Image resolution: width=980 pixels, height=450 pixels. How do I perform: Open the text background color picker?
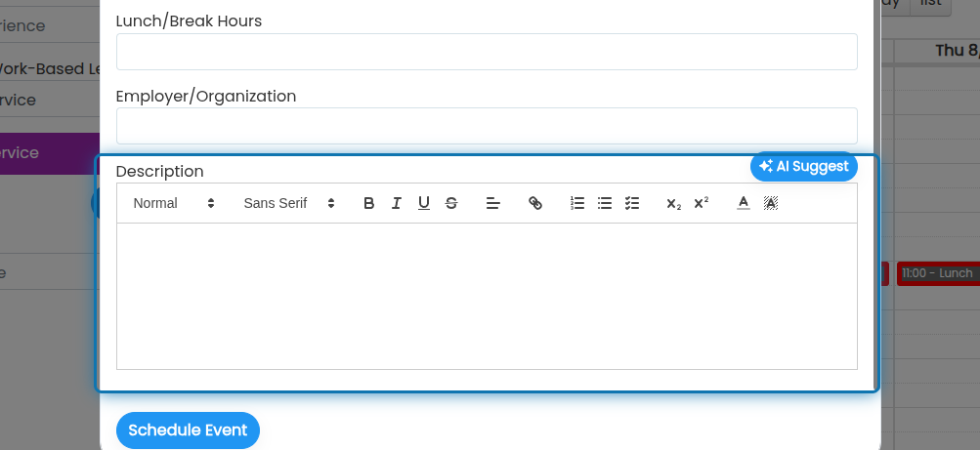pyautogui.click(x=771, y=203)
